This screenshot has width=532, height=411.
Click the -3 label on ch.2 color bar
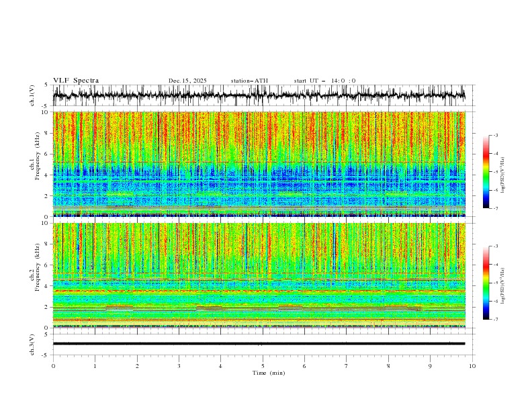496,246
